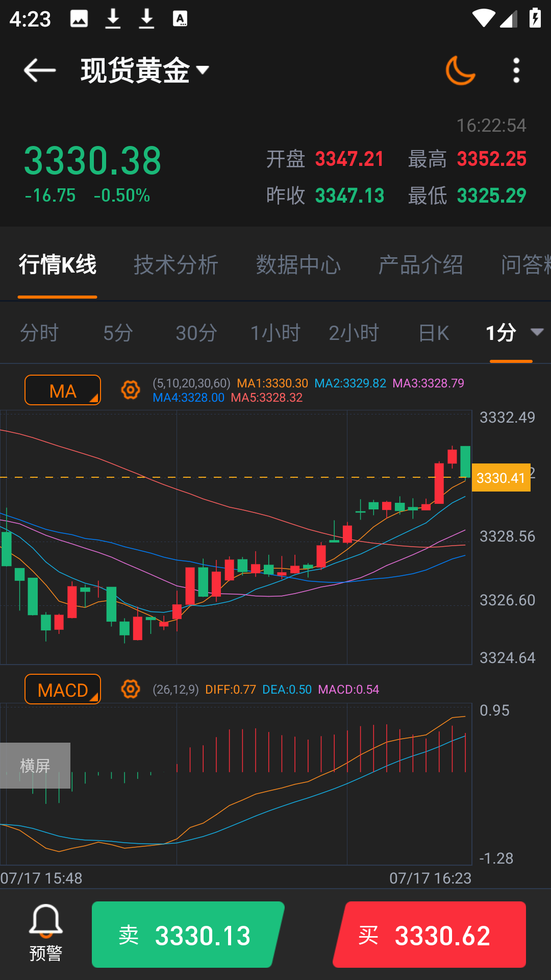The height and width of the screenshot is (980, 551).
Task: Switch to the 技术分析 tab
Action: click(176, 265)
